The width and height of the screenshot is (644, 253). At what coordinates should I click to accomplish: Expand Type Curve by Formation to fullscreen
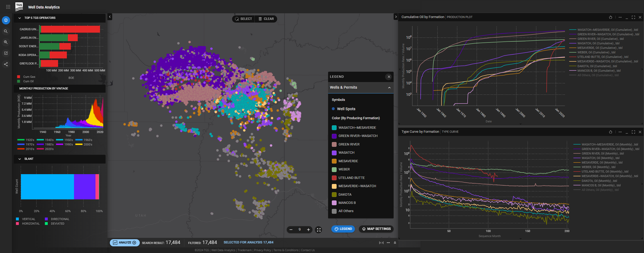click(633, 132)
